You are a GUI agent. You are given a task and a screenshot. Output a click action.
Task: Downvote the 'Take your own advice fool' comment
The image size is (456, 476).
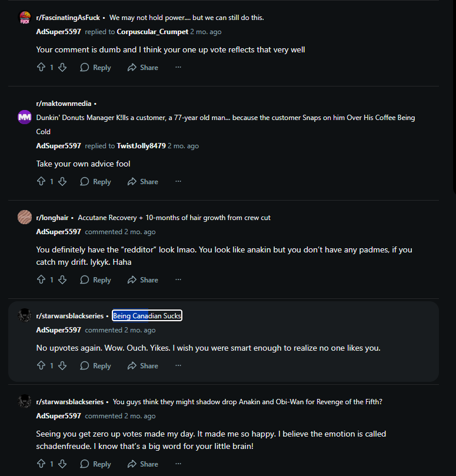tap(62, 182)
